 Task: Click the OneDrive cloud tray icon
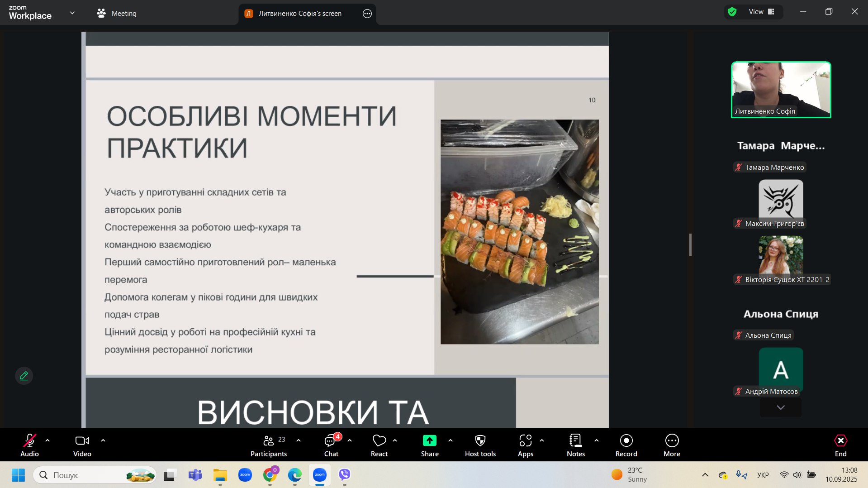[x=723, y=475]
